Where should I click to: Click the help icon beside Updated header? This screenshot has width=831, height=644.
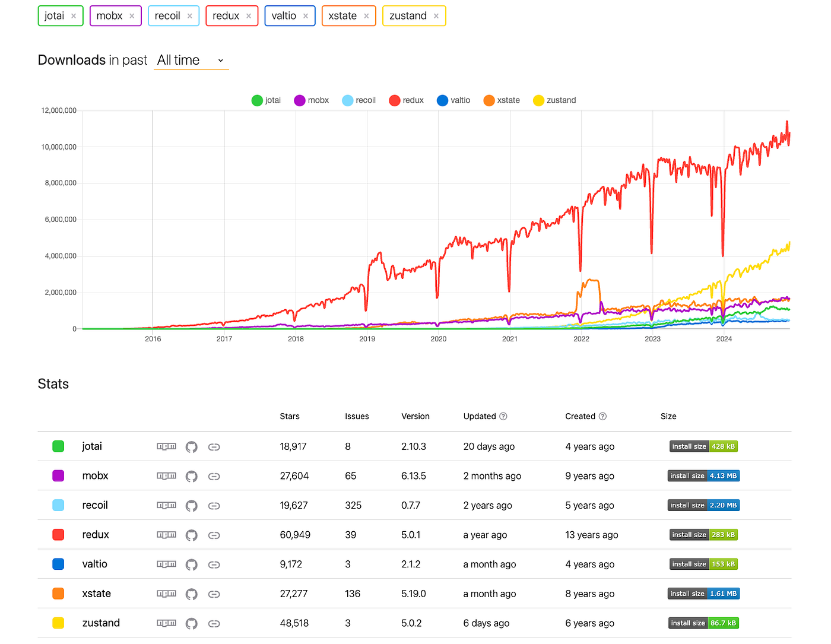click(x=503, y=416)
